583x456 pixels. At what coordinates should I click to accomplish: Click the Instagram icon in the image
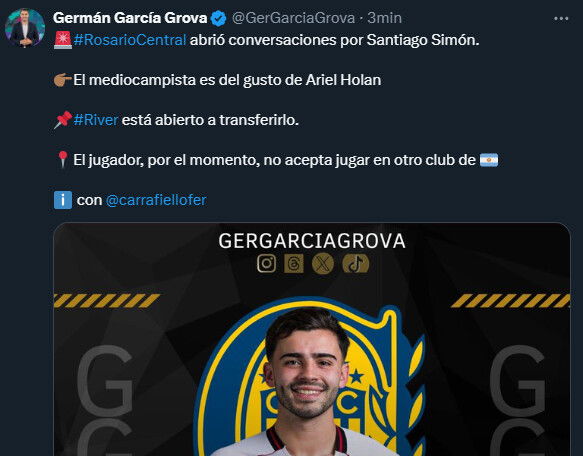coord(267,264)
